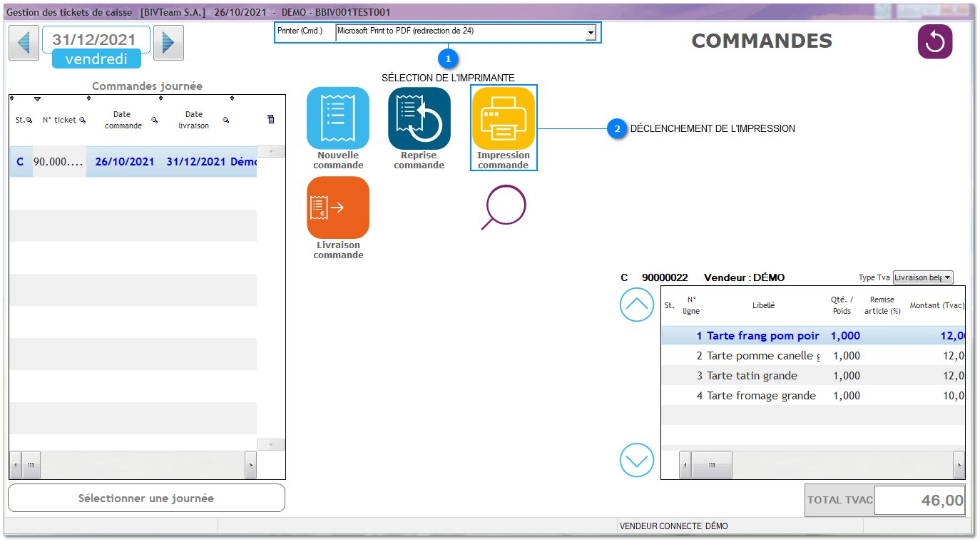Image resolution: width=980 pixels, height=542 pixels.
Task: Open the Reprise commande function
Action: pos(419,118)
